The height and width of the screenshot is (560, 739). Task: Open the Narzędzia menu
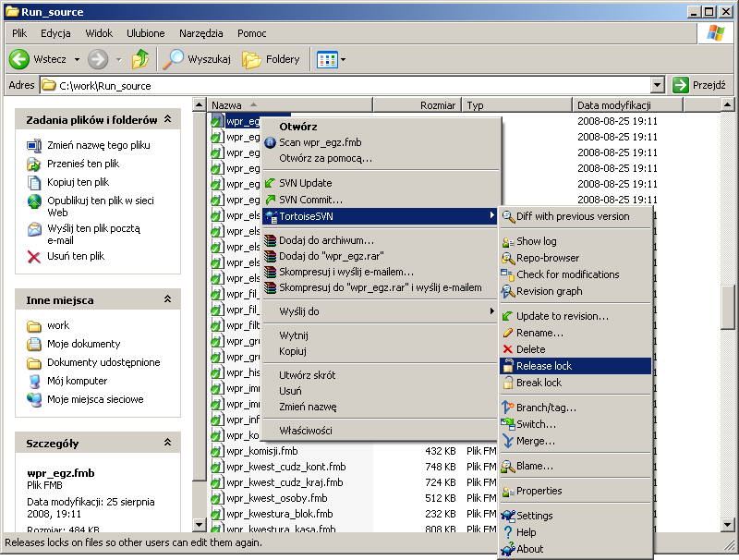(x=200, y=33)
